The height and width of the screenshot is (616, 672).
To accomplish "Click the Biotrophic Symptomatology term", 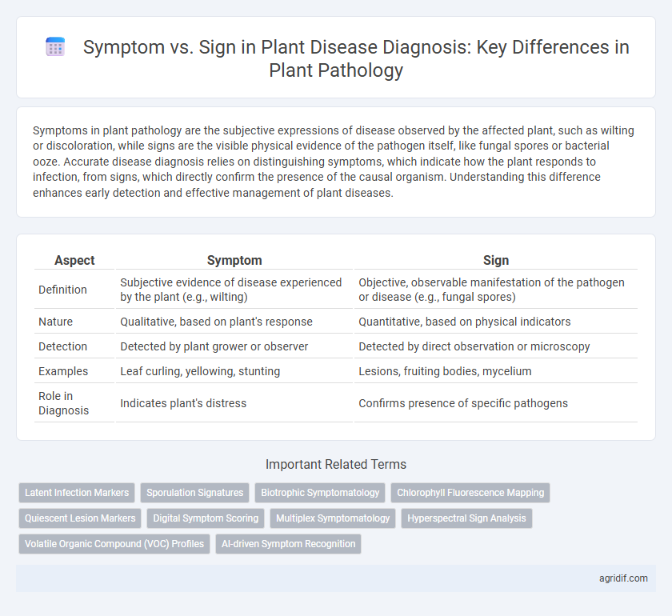I will pos(320,493).
